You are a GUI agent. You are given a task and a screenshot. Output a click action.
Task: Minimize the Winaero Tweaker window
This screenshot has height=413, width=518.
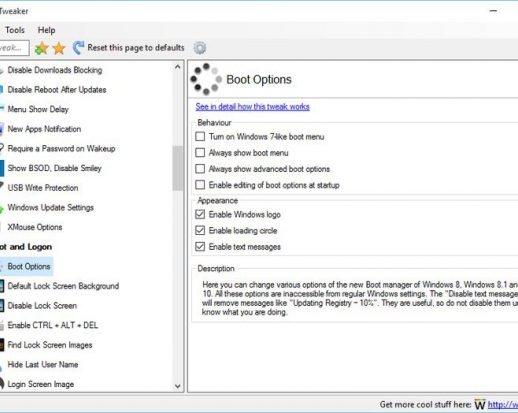point(493,11)
